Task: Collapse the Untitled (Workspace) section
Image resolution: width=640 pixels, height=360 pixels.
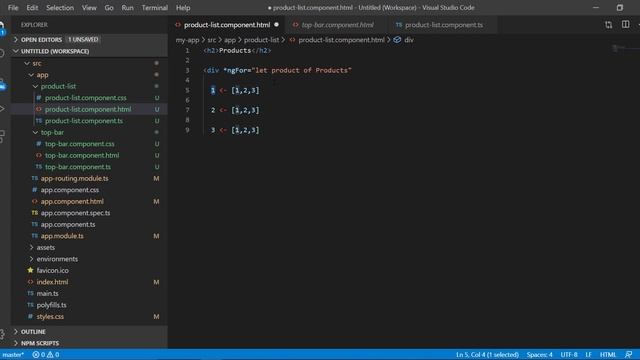Action: pyautogui.click(x=16, y=51)
